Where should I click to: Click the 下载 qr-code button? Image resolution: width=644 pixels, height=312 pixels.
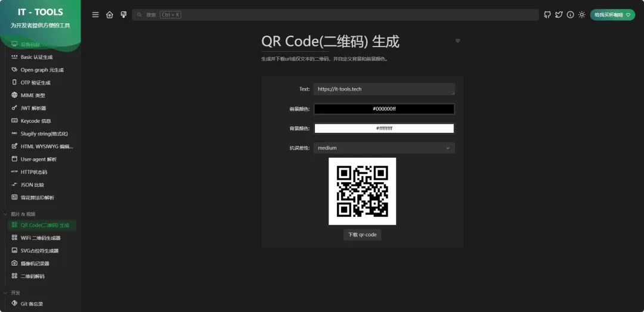(x=363, y=235)
